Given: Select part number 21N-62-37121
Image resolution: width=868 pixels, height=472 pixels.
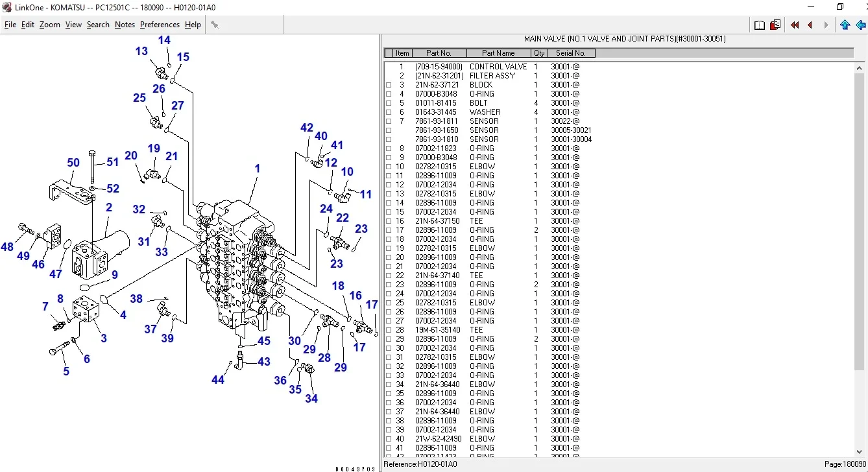Looking at the screenshot, I should point(437,85).
